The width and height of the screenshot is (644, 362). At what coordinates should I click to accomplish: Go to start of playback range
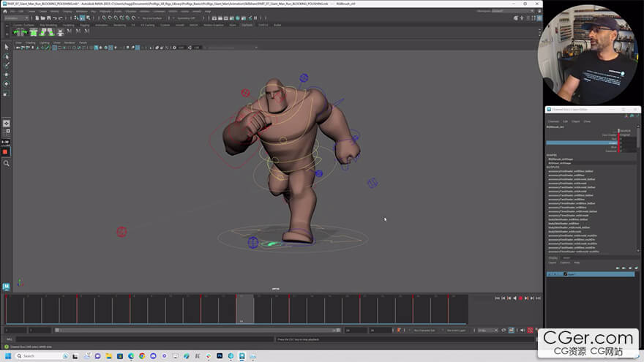[x=497, y=298]
